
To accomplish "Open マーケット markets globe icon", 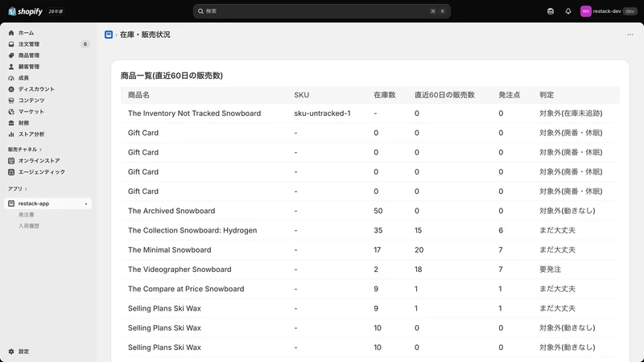I will click(x=11, y=112).
